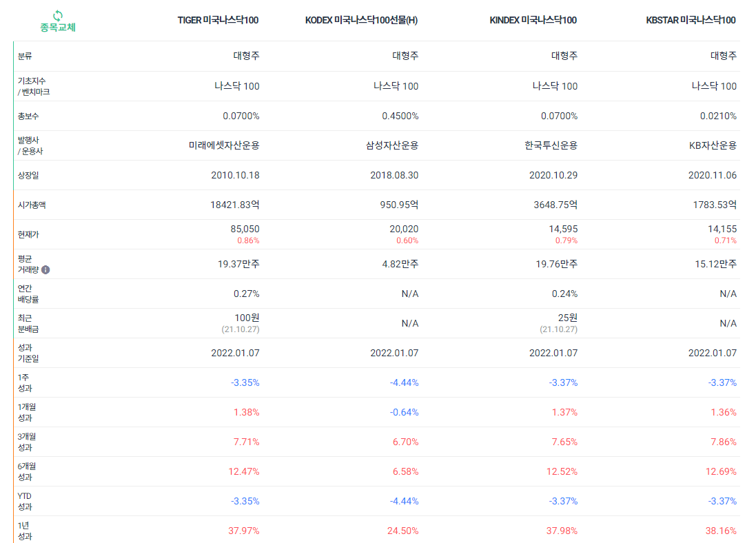This screenshot has height=543, width=756.
Task: Click the KB자산운용 issuer cell
Action: (x=713, y=145)
